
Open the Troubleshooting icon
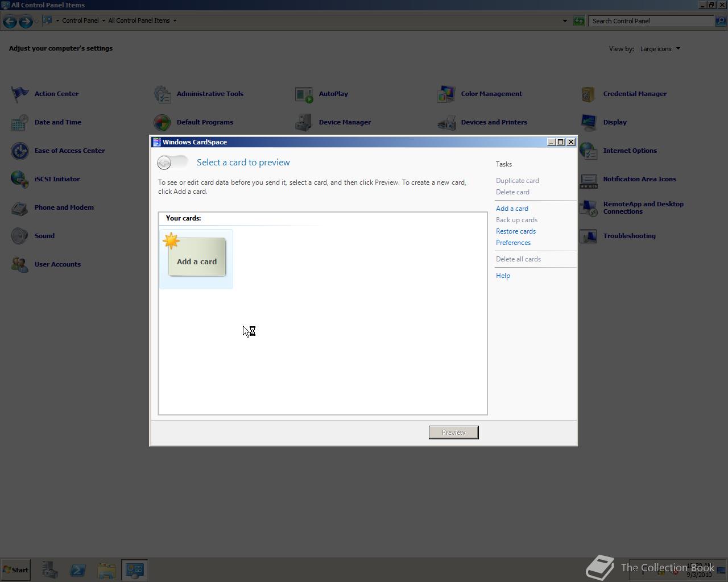589,236
